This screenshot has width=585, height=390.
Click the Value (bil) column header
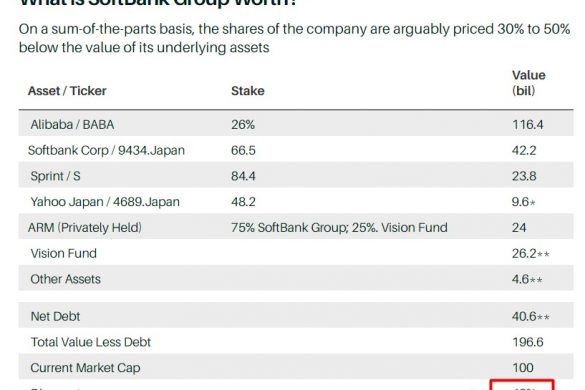coord(529,83)
